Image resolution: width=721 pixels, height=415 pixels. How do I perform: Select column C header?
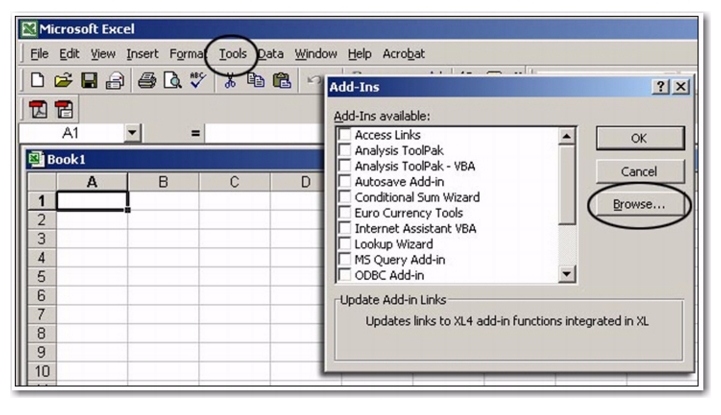tap(235, 182)
